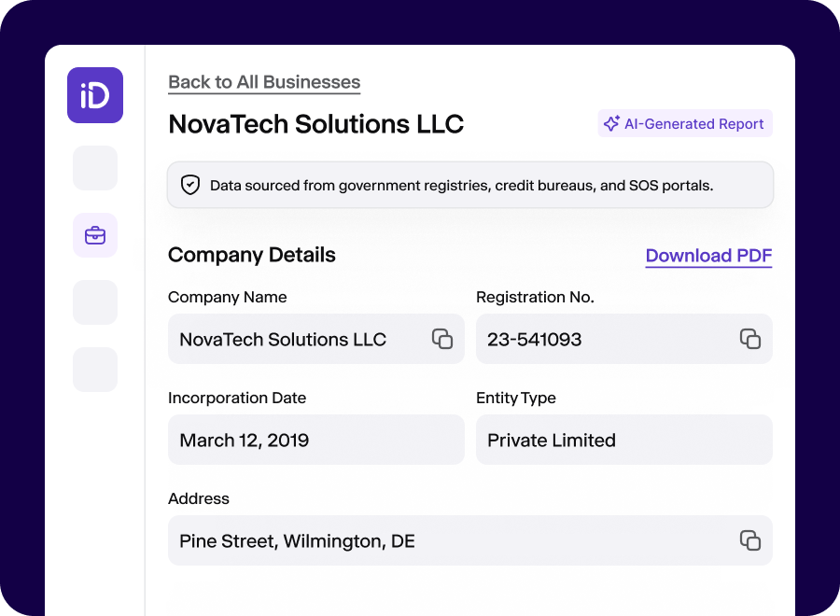Click the NovaTech Solutions LLC page title
This screenshot has width=840, height=616.
315,124
